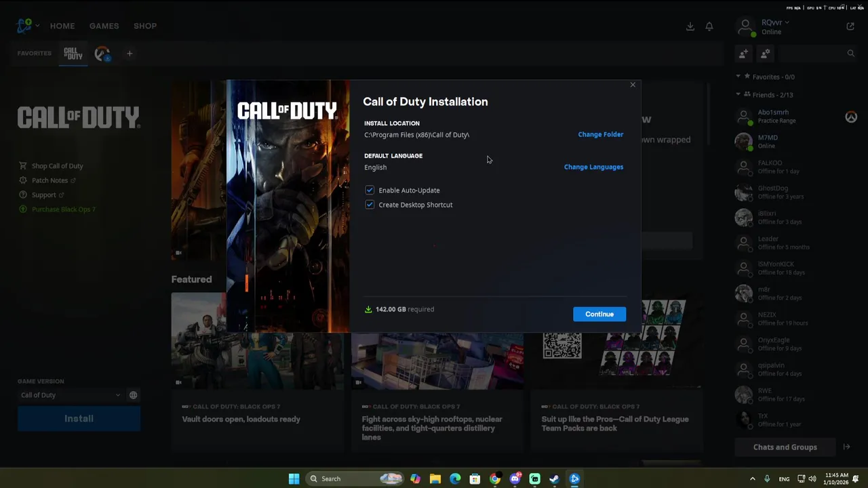This screenshot has height=488, width=868.
Task: Click the Continue button
Action: [599, 314]
